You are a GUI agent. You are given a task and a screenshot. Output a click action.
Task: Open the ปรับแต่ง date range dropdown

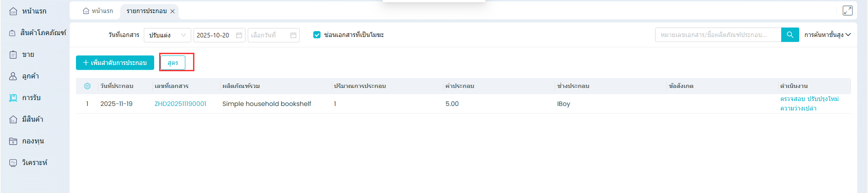click(167, 35)
